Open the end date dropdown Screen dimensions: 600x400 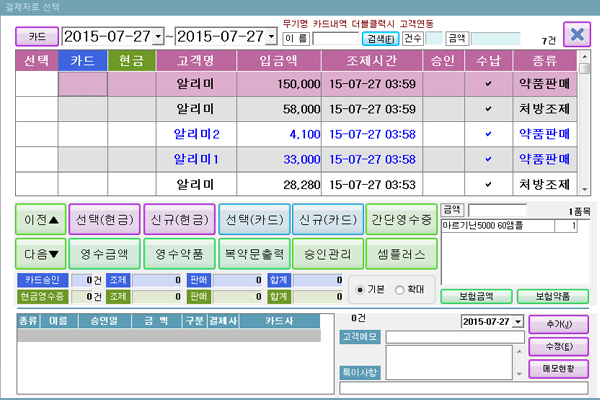(x=271, y=37)
